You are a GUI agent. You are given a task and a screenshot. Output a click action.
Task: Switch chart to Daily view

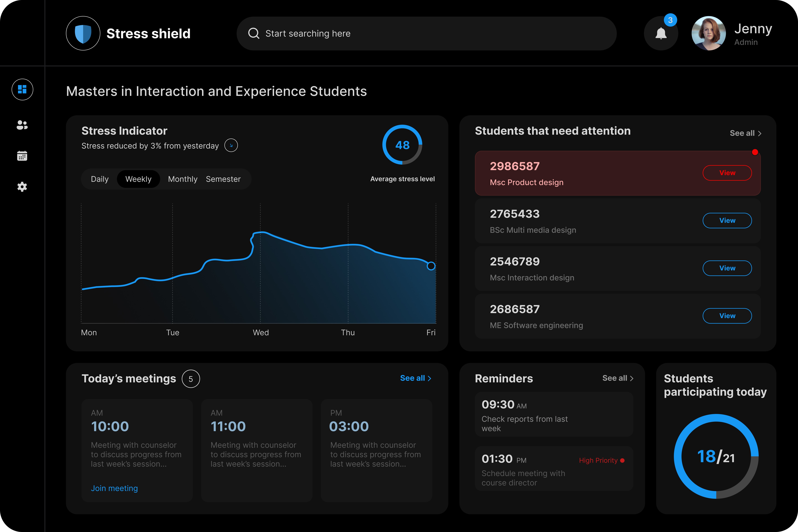pos(100,179)
